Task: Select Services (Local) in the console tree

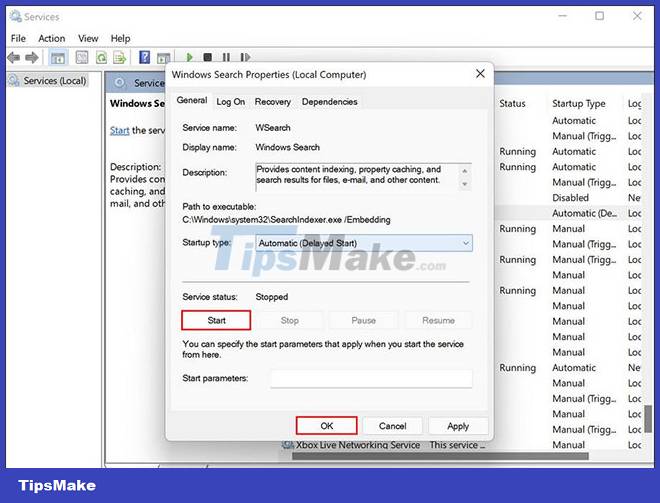Action: 55,80
